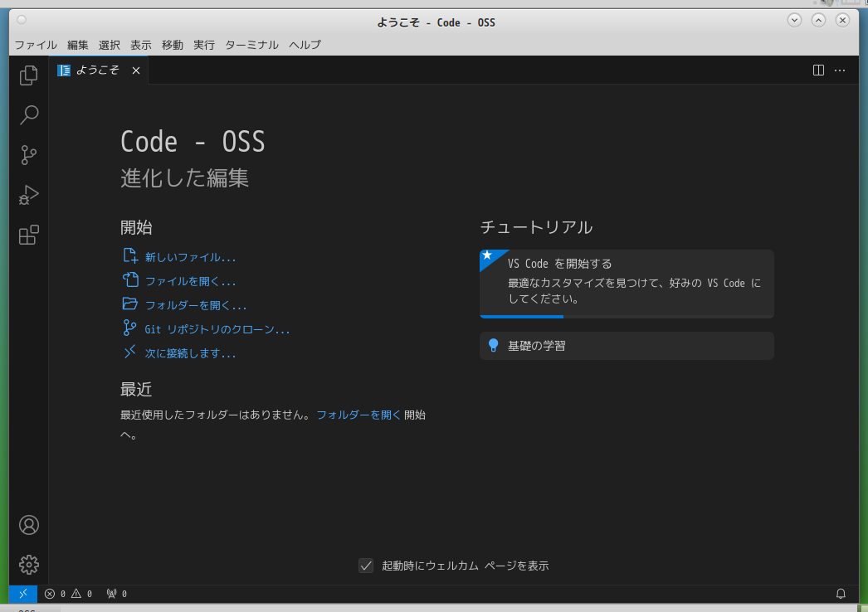Image resolution: width=868 pixels, height=612 pixels.
Task: Open the 基礎の学習 walkthrough card
Action: pyautogui.click(x=627, y=346)
